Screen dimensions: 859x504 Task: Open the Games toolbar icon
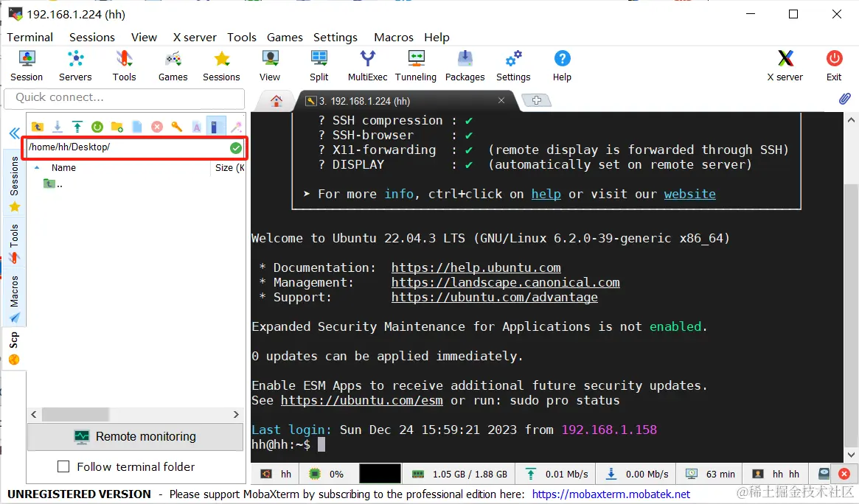[173, 66]
